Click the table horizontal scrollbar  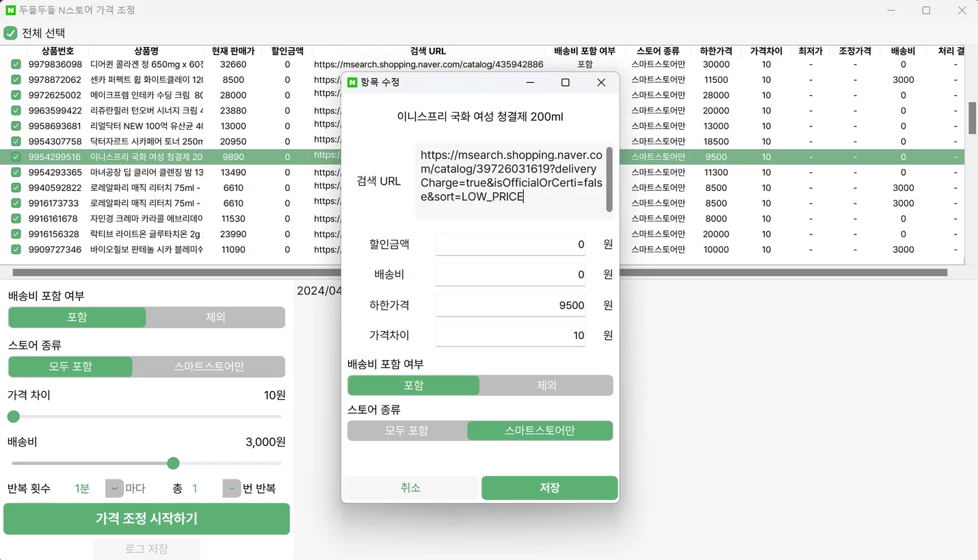point(480,272)
